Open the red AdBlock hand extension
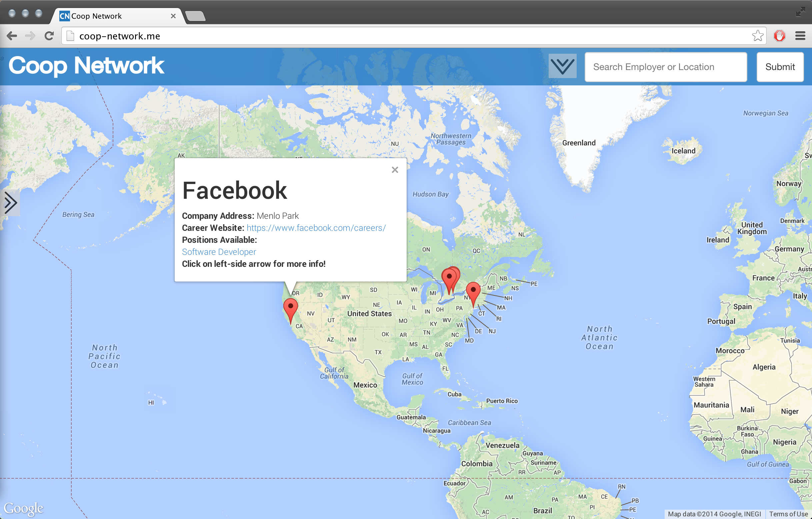Image resolution: width=812 pixels, height=519 pixels. tap(779, 36)
